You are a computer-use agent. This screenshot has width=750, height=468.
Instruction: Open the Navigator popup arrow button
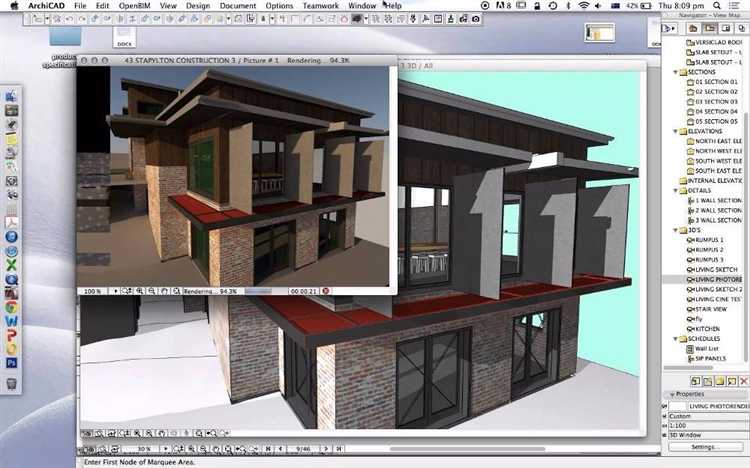[x=668, y=28]
